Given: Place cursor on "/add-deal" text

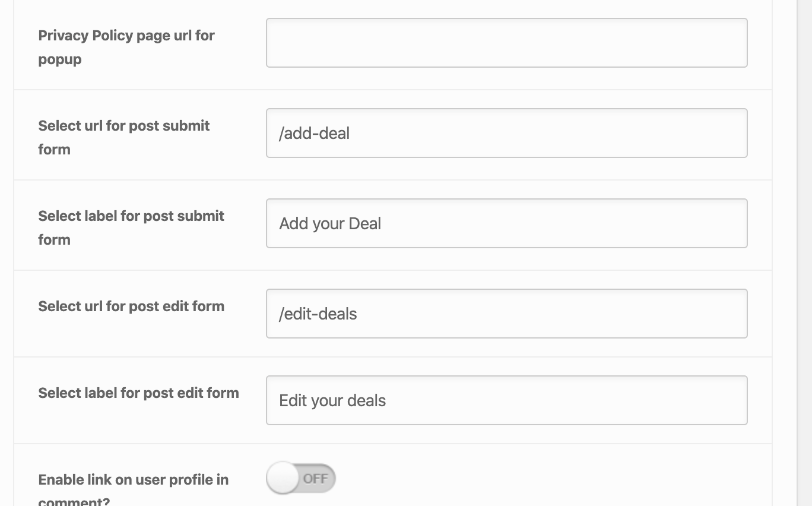Looking at the screenshot, I should click(314, 134).
